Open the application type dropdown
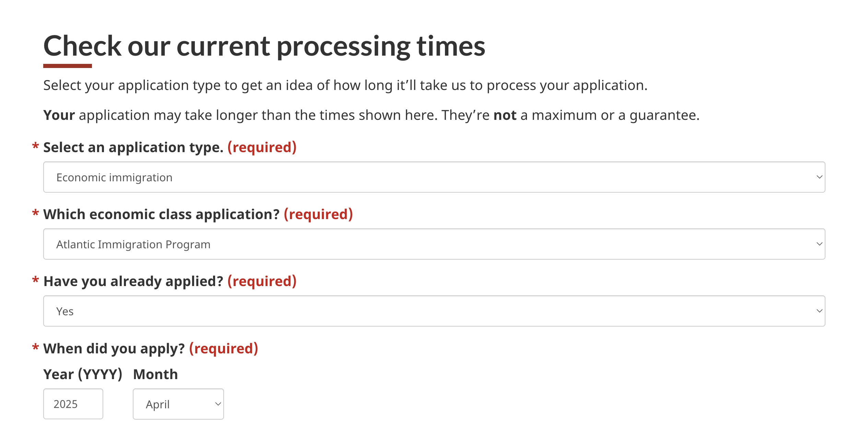The image size is (868, 432). coord(434,177)
